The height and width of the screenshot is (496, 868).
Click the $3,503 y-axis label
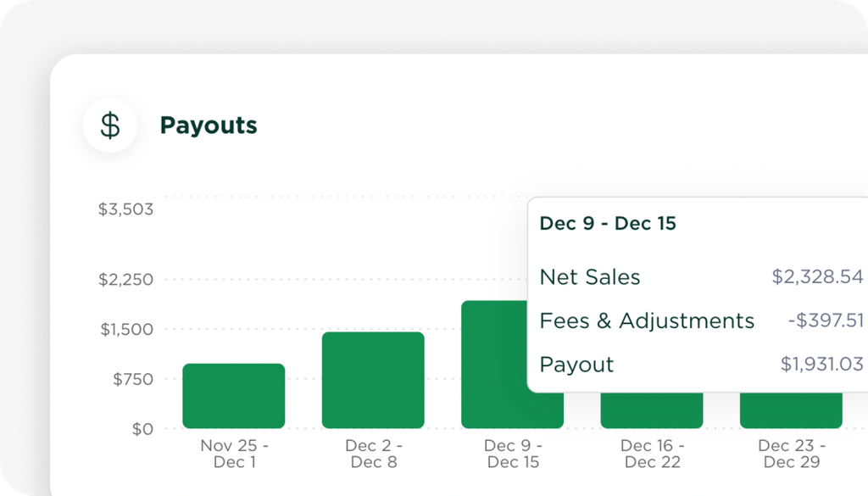[125, 209]
